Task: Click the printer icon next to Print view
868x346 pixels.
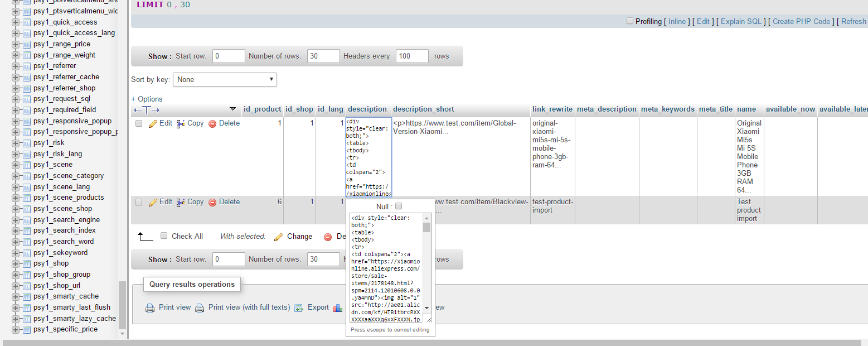Action: click(x=149, y=307)
